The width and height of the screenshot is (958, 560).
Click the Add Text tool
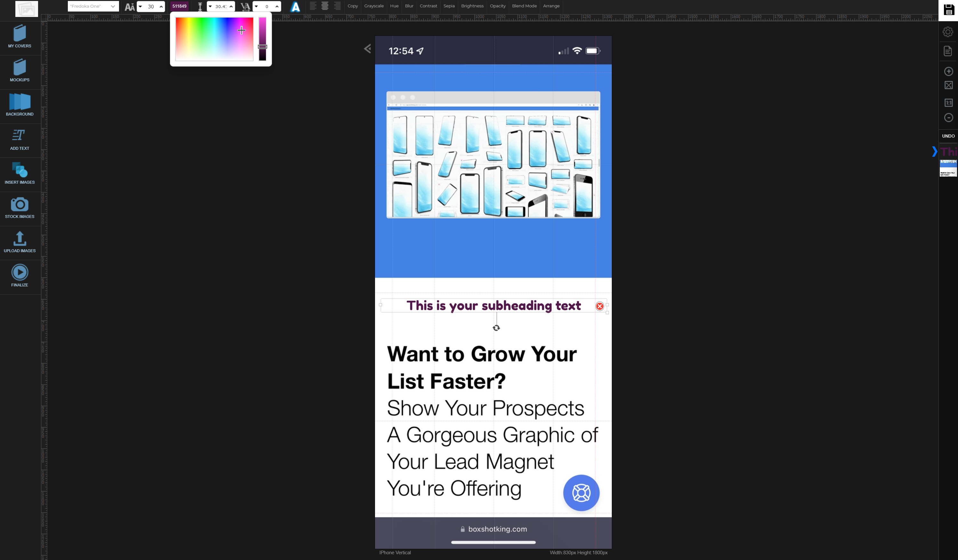click(20, 139)
